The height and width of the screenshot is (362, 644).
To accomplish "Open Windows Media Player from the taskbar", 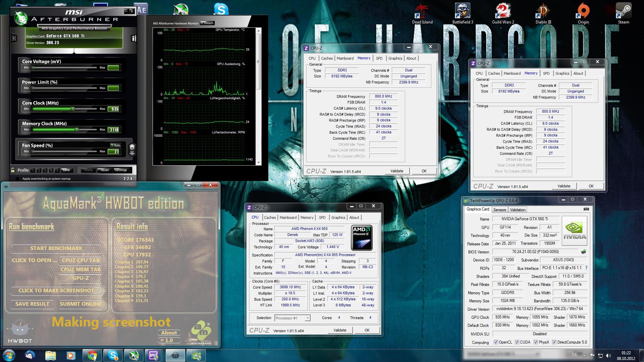I will pos(71,355).
